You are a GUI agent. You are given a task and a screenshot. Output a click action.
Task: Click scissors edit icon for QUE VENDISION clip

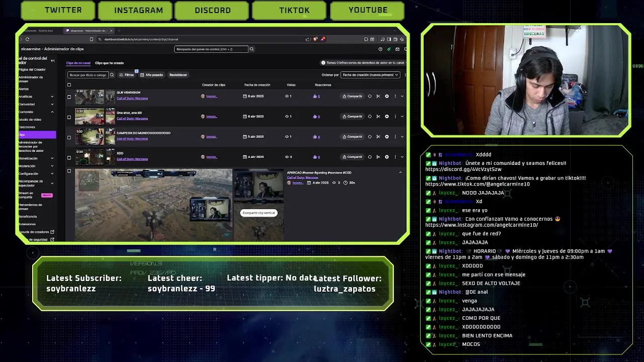pyautogui.click(x=378, y=96)
